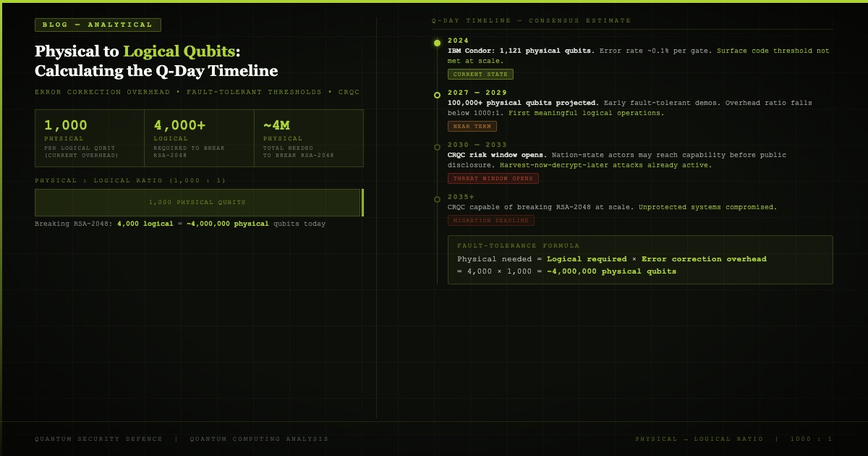Click the BLOG — ANALYTICAL badge
This screenshot has height=456, width=868.
[98, 25]
